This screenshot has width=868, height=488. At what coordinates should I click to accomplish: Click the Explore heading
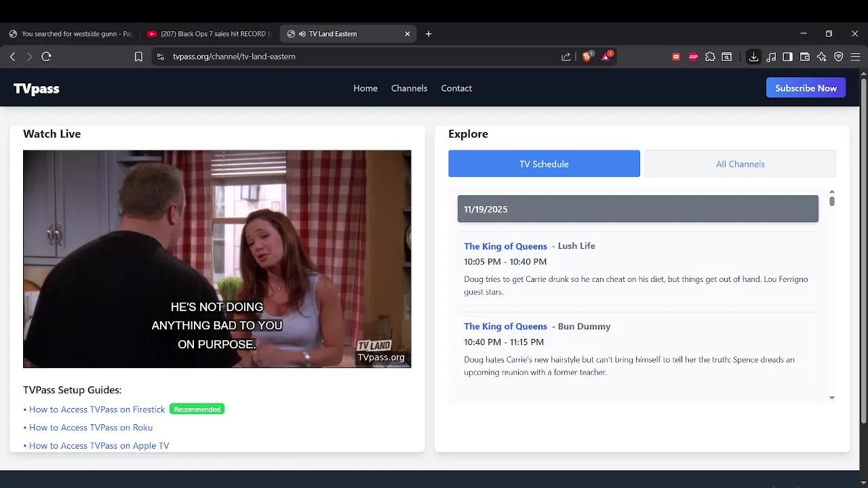pyautogui.click(x=468, y=134)
